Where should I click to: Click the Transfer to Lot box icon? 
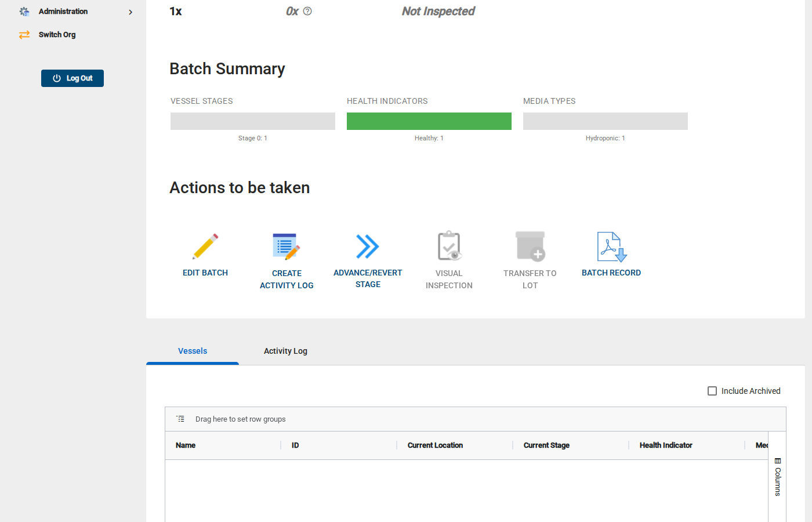530,246
